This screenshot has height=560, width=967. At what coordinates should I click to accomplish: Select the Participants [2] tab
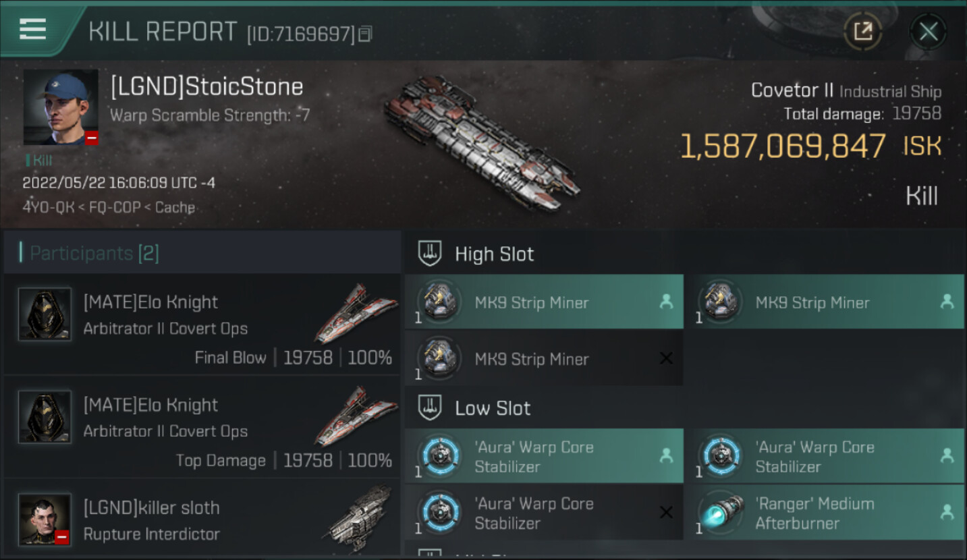pyautogui.click(x=94, y=254)
